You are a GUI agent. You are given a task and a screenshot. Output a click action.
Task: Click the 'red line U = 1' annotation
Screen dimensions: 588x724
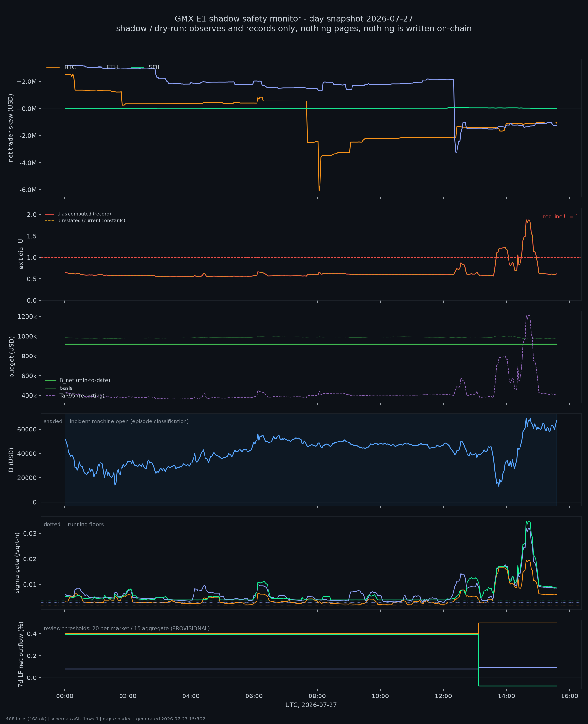[x=561, y=217]
